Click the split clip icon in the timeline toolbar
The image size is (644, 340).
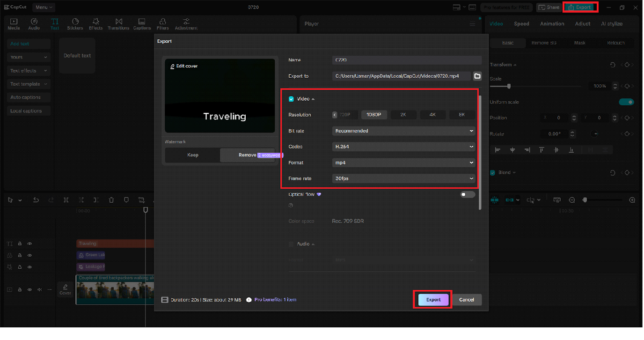pos(66,200)
